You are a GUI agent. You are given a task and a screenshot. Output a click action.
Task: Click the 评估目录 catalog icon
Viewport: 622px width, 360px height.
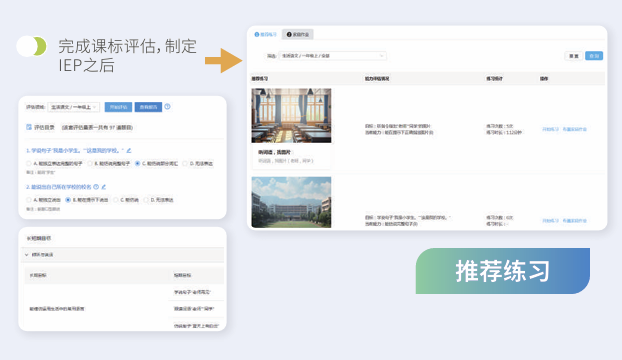29,127
